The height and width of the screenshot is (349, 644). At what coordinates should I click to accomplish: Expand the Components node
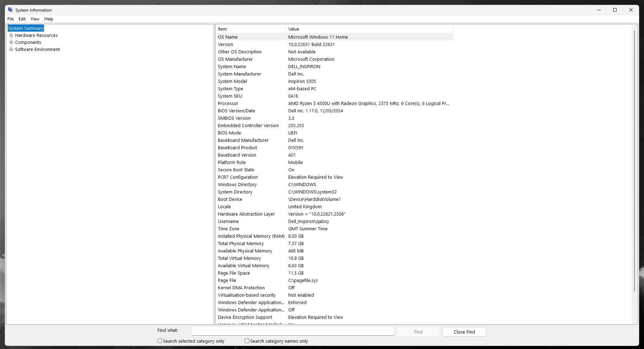11,42
